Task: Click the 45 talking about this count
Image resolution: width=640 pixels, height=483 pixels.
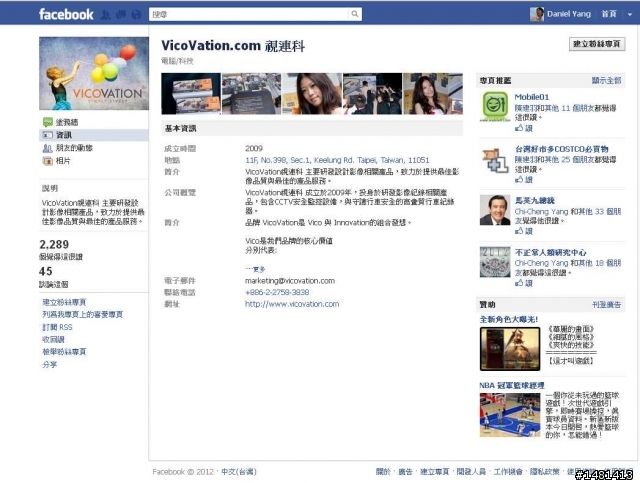Action: coord(46,272)
